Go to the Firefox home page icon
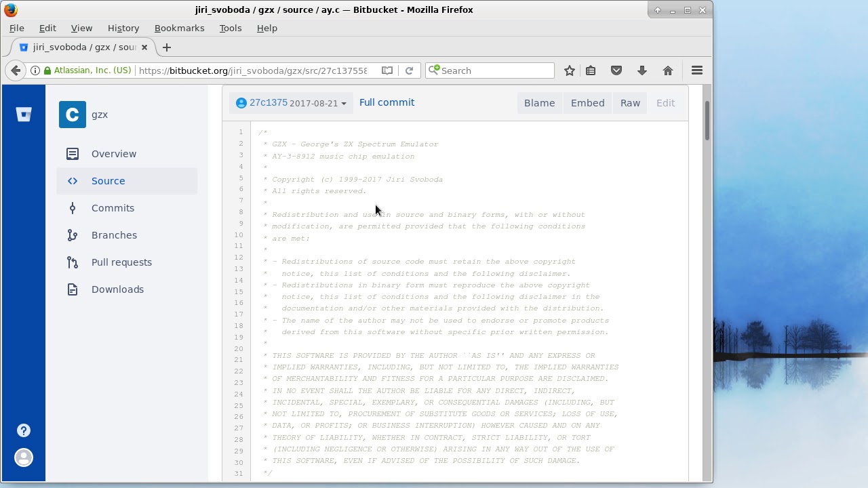 click(x=668, y=70)
